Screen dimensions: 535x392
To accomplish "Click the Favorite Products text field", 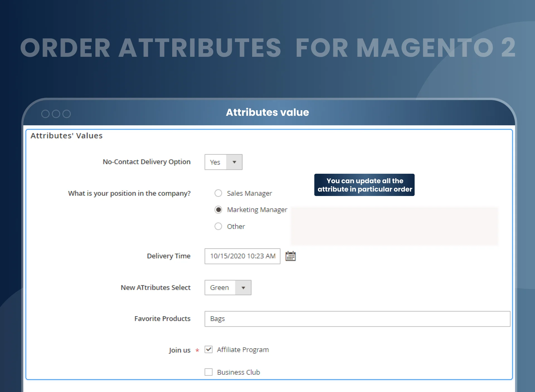I will pos(357,319).
